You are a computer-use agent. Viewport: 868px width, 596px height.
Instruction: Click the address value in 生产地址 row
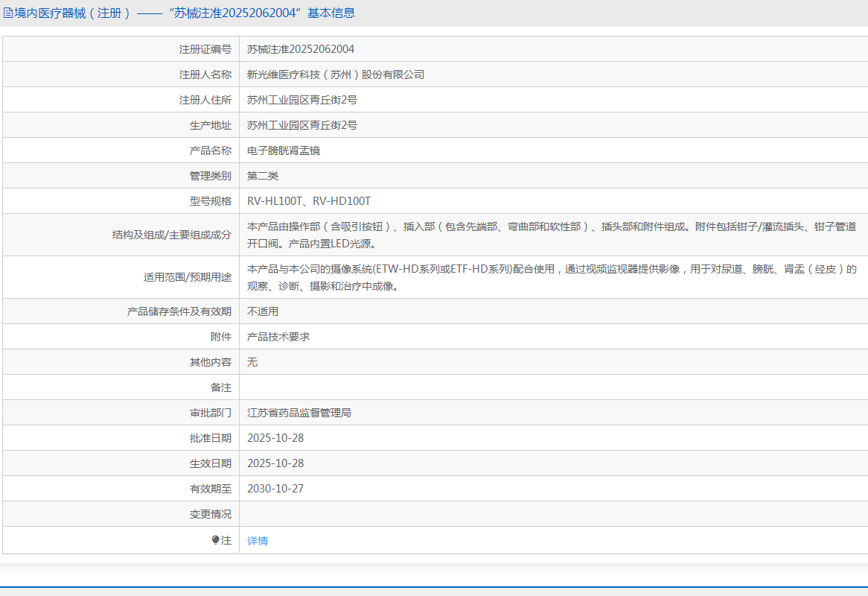pyautogui.click(x=302, y=125)
